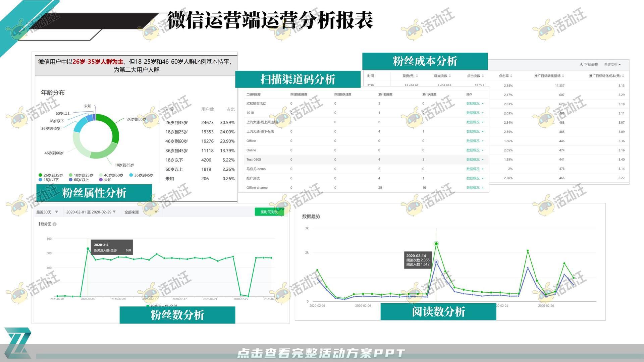Click the 二维码名称 column header
This screenshot has height=362, width=644.
254,95
